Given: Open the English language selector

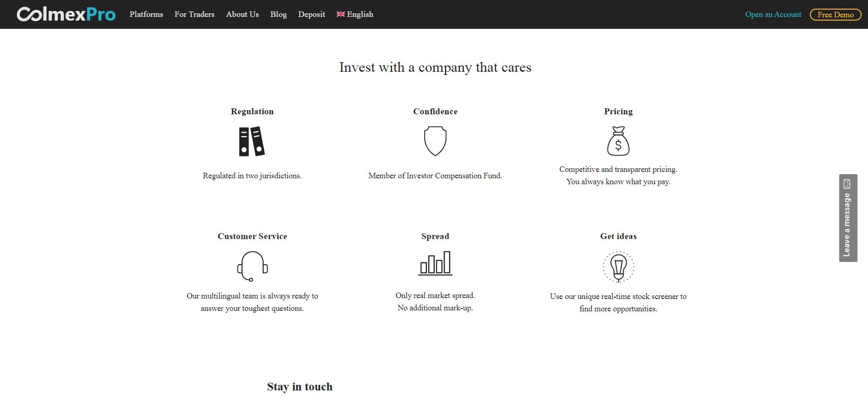Looking at the screenshot, I should (x=355, y=14).
